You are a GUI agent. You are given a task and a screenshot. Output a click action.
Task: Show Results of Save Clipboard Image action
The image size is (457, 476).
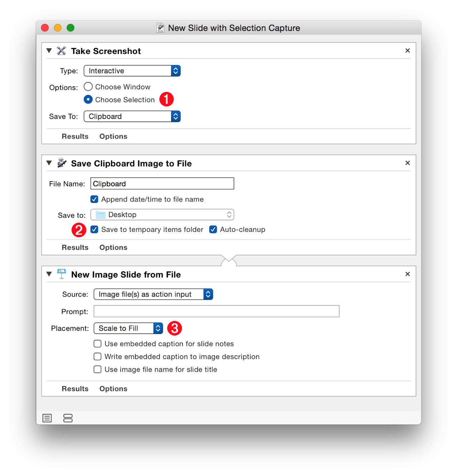click(75, 247)
